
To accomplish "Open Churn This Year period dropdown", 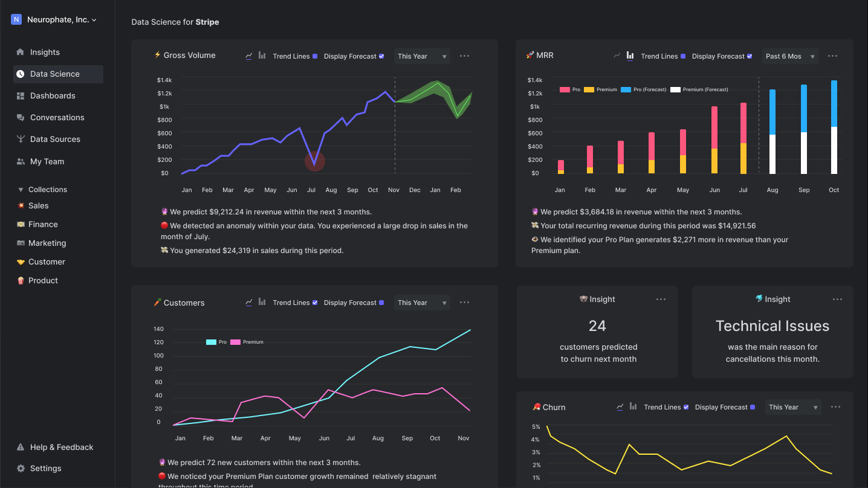I will [793, 407].
